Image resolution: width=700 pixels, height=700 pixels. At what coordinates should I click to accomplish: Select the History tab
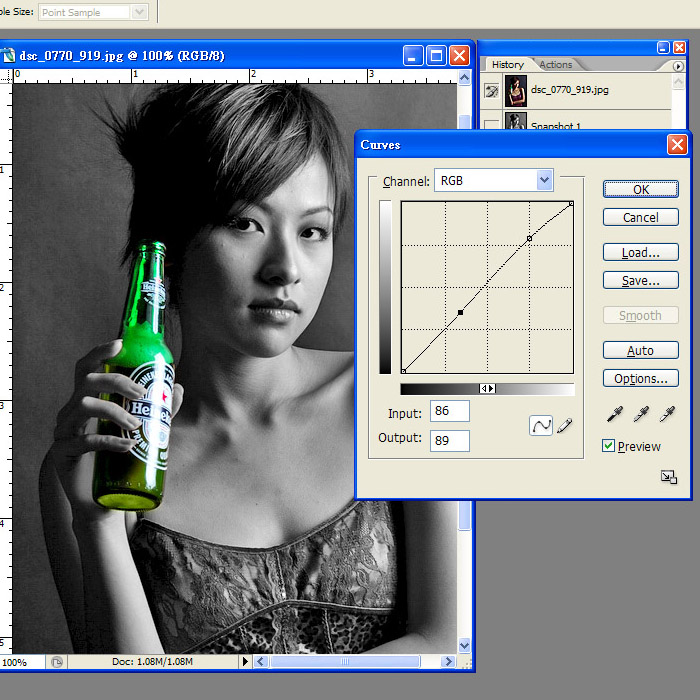tap(507, 65)
